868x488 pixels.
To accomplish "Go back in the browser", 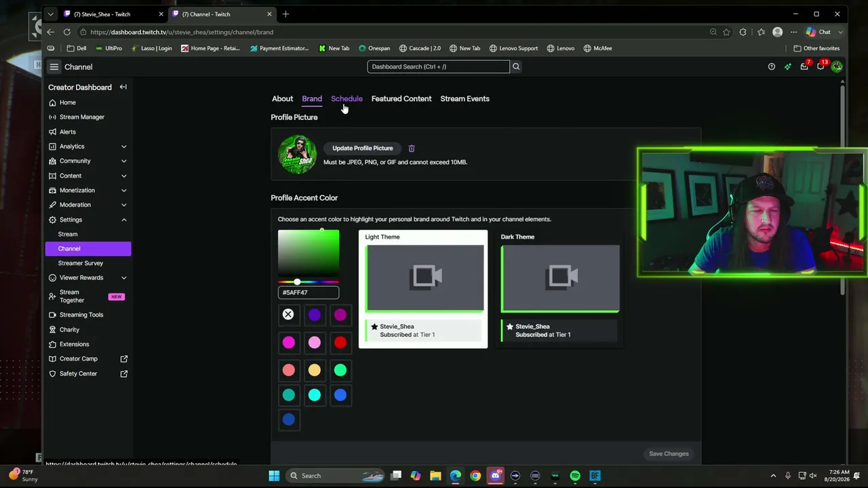I will [50, 32].
